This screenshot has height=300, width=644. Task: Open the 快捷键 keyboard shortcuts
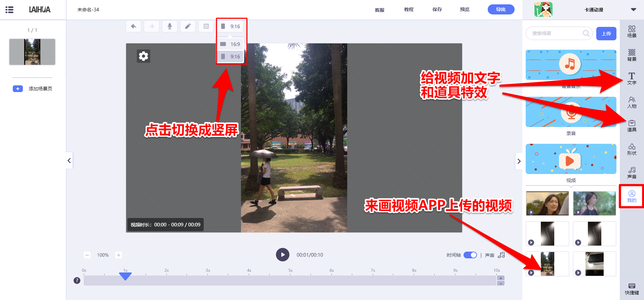632,289
